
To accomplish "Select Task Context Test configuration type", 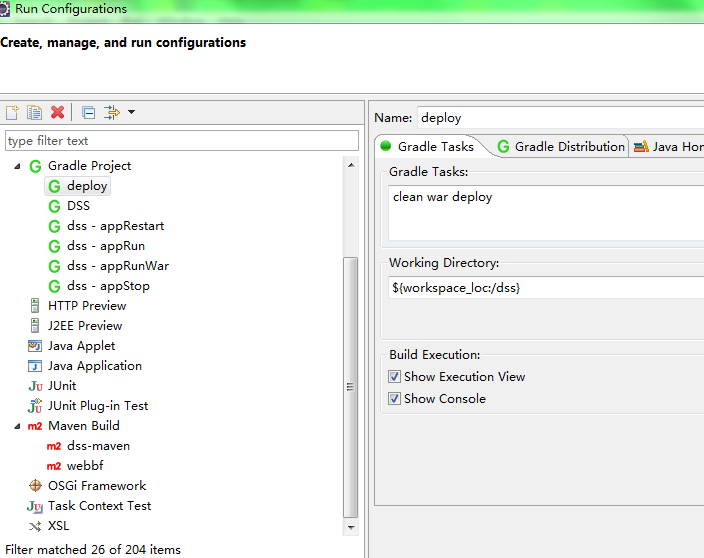I will pos(99,506).
